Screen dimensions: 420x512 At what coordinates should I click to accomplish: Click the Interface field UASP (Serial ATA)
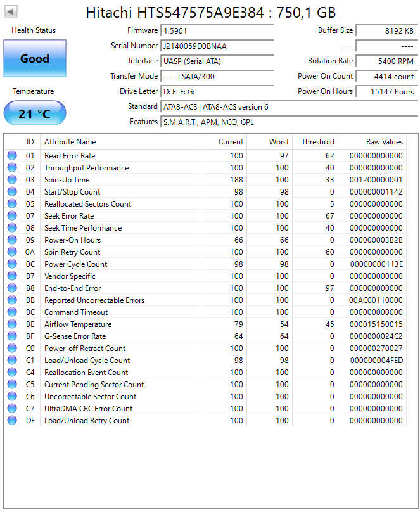217,61
